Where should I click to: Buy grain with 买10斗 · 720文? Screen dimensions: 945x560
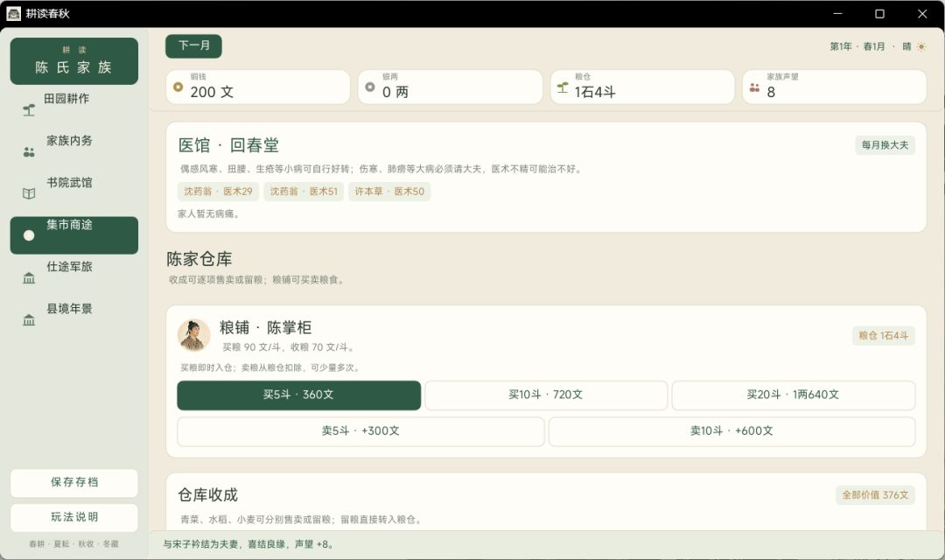click(x=545, y=395)
